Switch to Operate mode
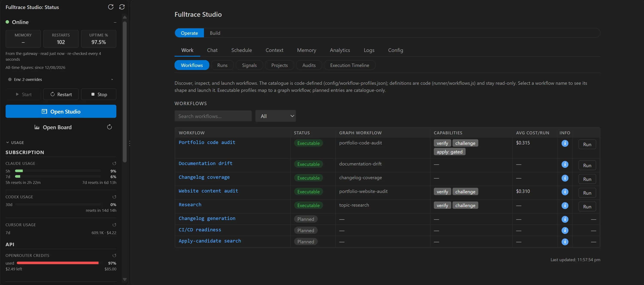Viewport: 644px width, 285px height. point(189,33)
